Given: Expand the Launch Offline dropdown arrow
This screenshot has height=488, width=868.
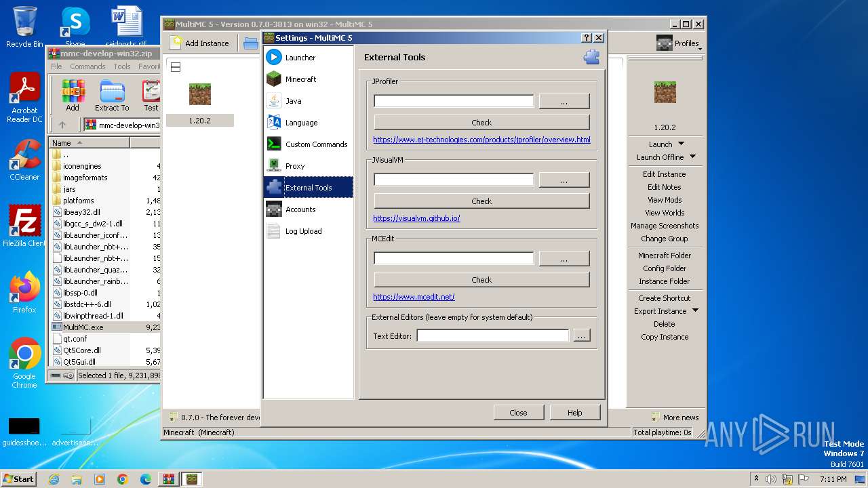Looking at the screenshot, I should pyautogui.click(x=692, y=157).
